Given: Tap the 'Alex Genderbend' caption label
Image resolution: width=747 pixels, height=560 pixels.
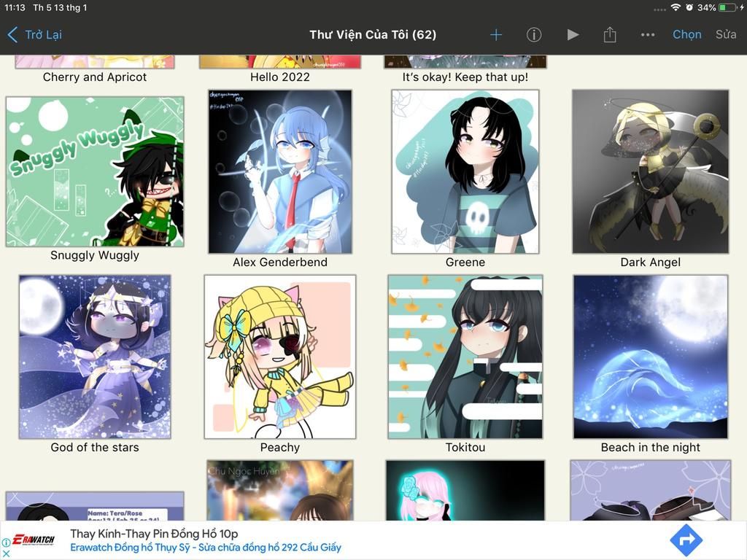Looking at the screenshot, I should coord(280,262).
